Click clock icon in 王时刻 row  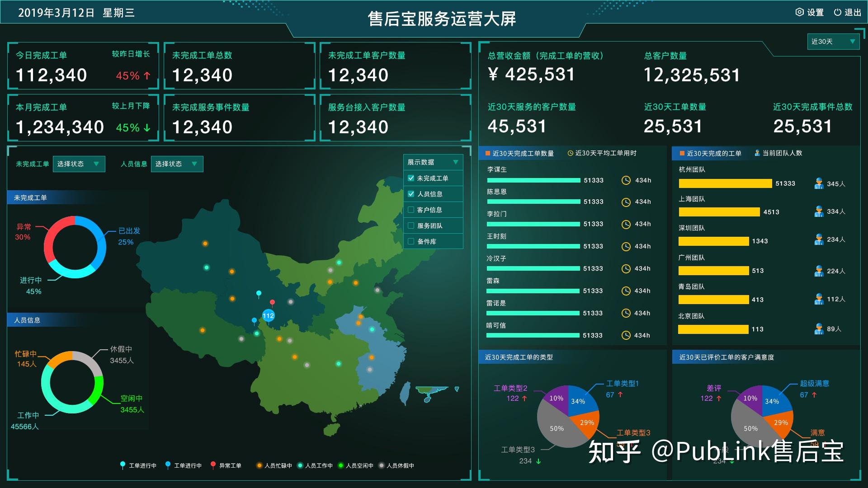click(626, 246)
